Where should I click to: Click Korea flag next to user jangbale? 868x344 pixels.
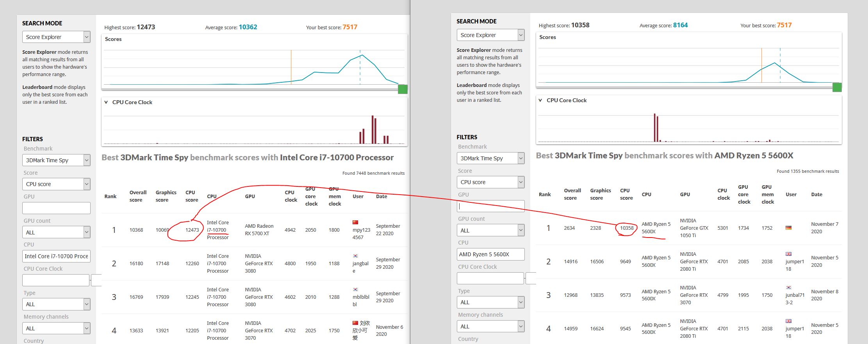point(355,256)
